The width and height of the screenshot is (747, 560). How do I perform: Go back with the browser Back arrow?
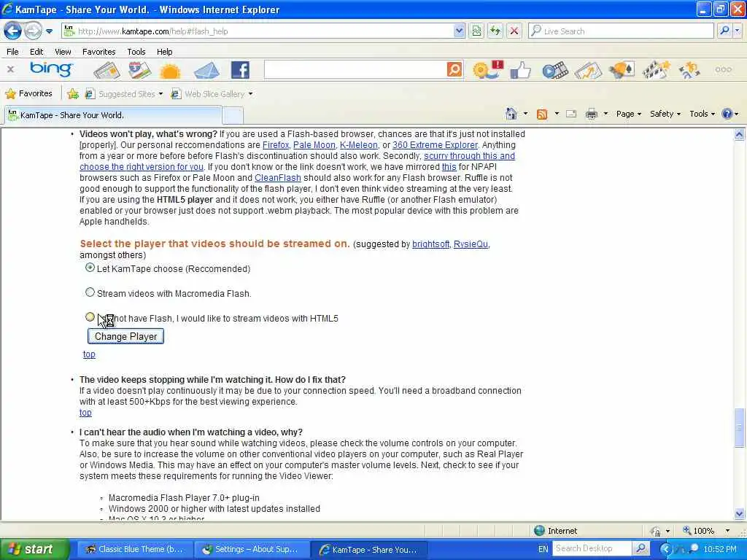click(13, 31)
